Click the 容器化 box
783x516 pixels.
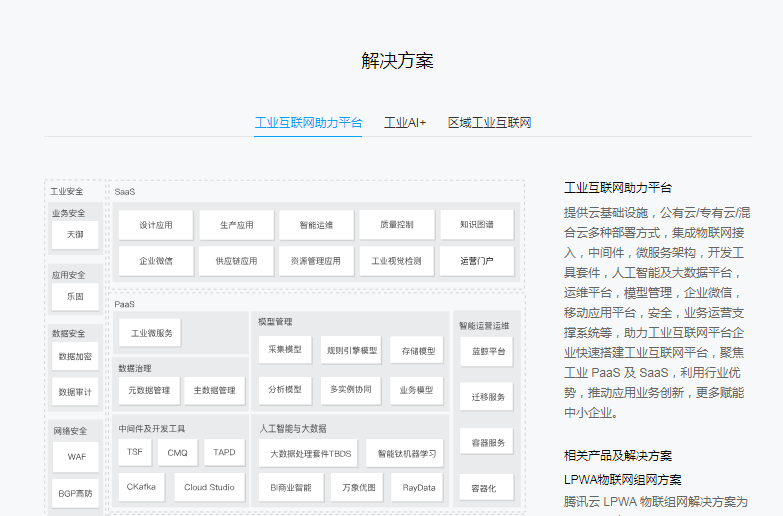tap(487, 488)
